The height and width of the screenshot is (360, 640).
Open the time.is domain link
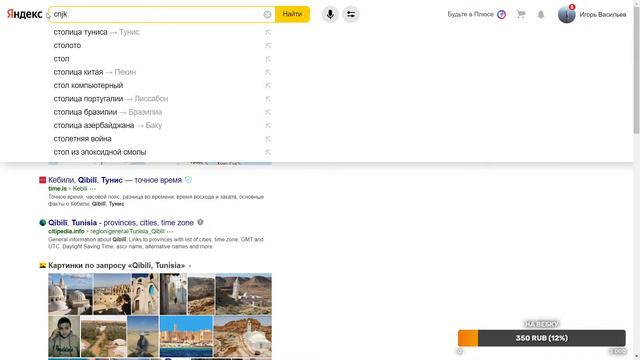[x=57, y=189]
